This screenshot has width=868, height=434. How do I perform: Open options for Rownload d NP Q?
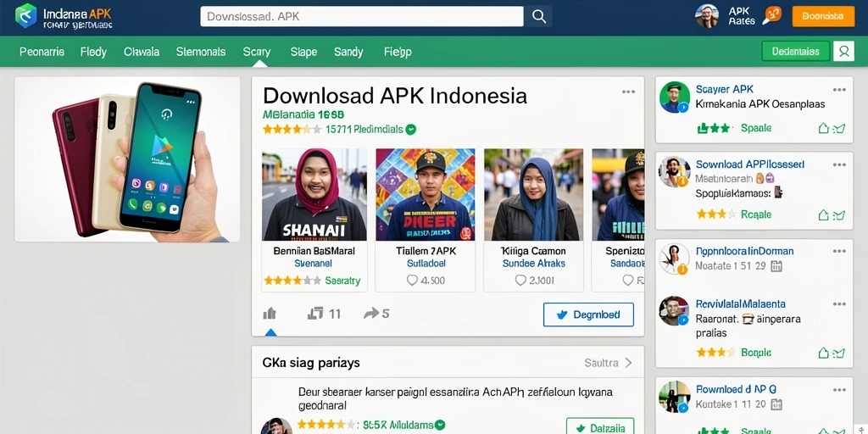pyautogui.click(x=839, y=389)
